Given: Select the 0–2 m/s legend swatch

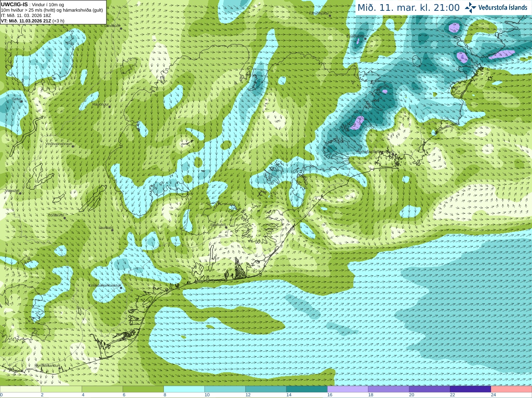Looking at the screenshot, I should click(20, 389).
